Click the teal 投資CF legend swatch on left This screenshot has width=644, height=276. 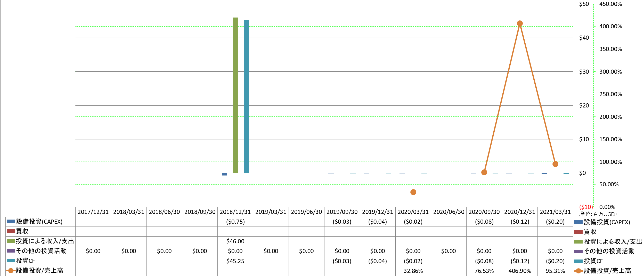tap(11, 261)
